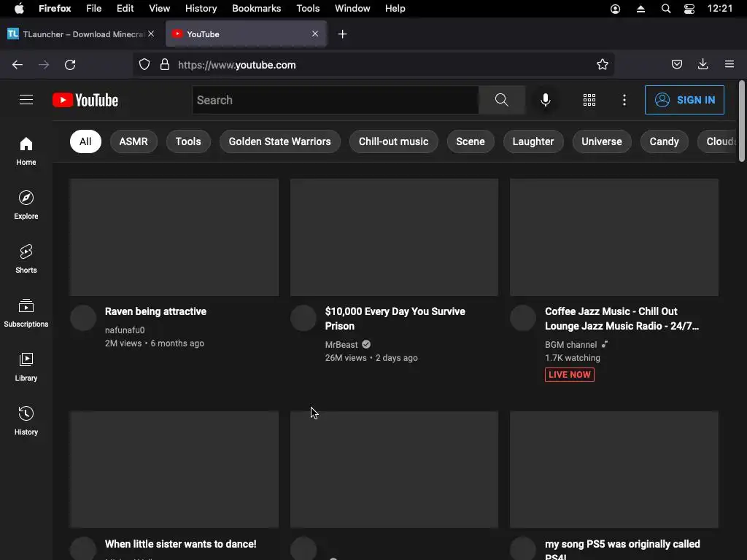Reload the current page

point(70,65)
